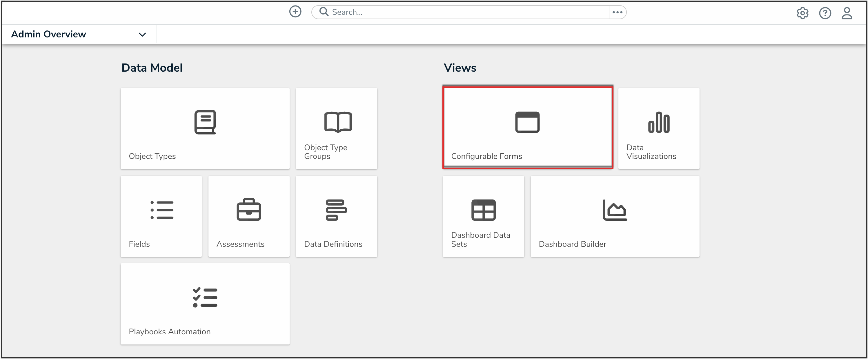
Task: Click the Fields list icon
Action: (162, 210)
